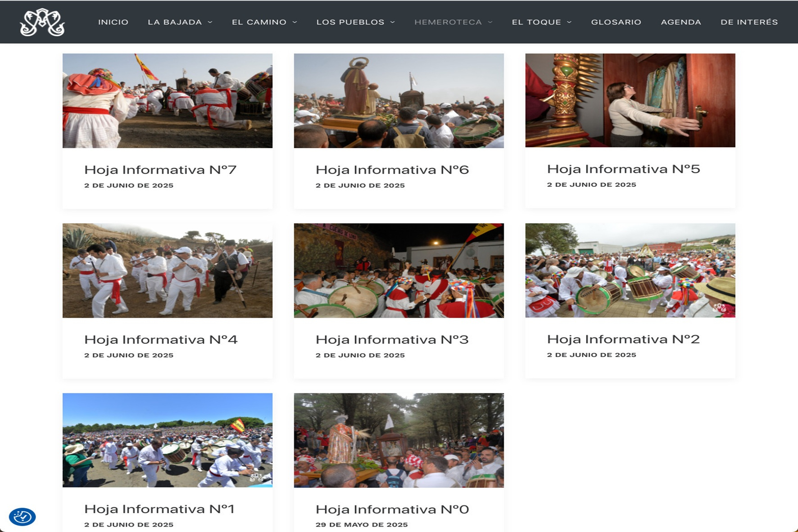Navigate to the Agenda page
The width and height of the screenshot is (798, 532).
(680, 22)
